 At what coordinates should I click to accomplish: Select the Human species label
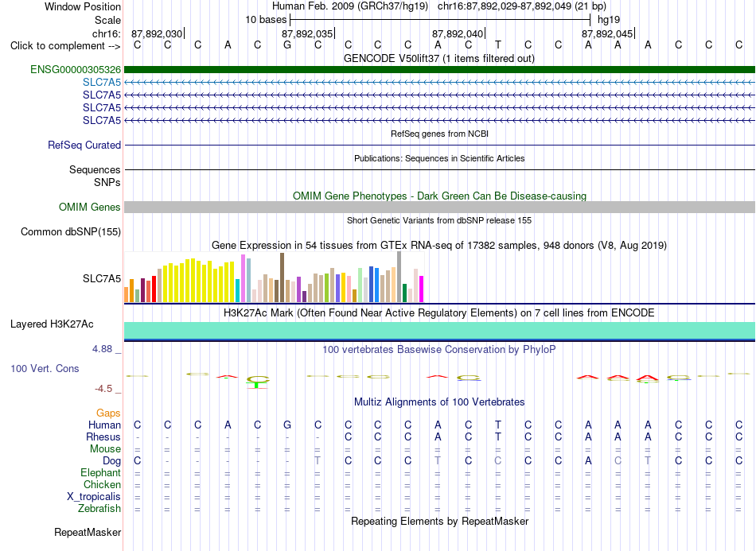pyautogui.click(x=104, y=425)
